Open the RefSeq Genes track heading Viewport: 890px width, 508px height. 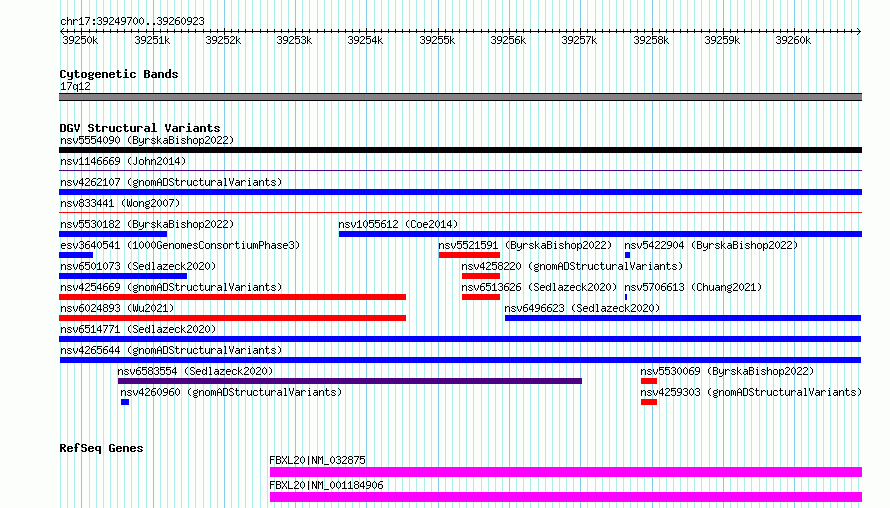[x=101, y=448]
